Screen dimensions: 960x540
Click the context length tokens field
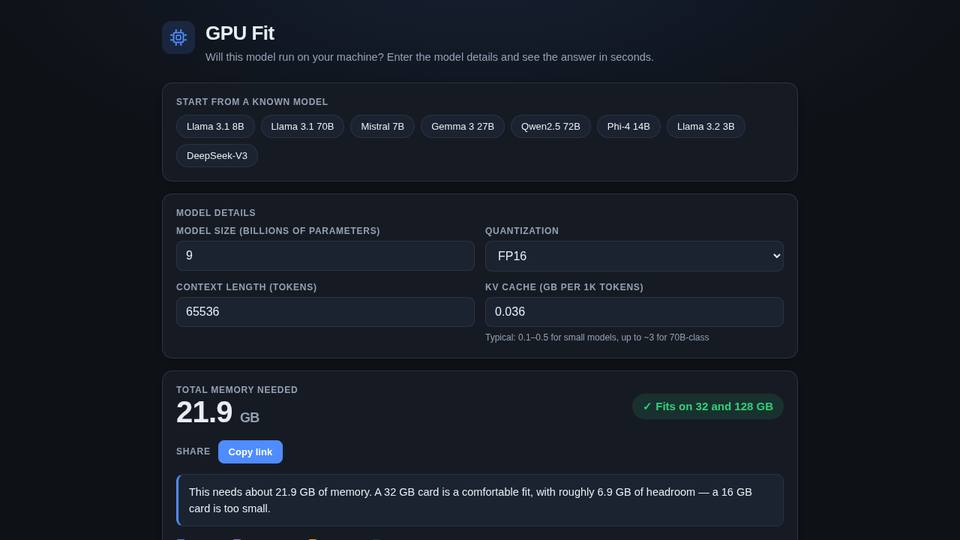click(x=325, y=312)
